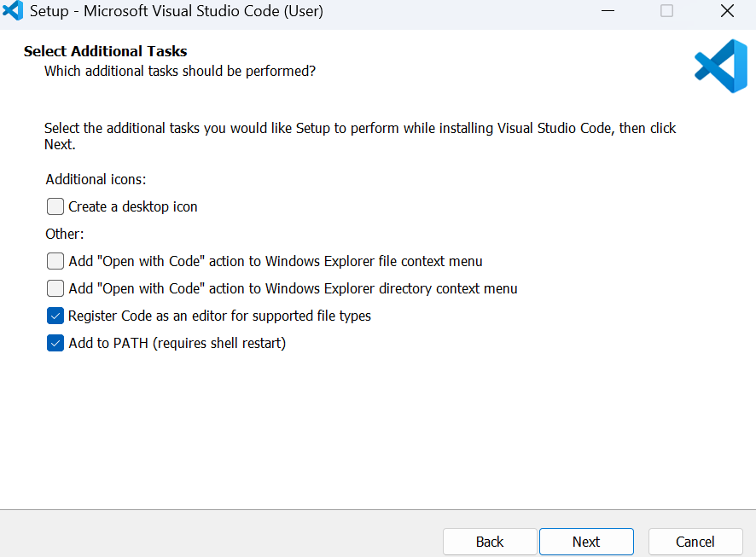Click the instruction paragraph about additional tasks

[359, 129]
